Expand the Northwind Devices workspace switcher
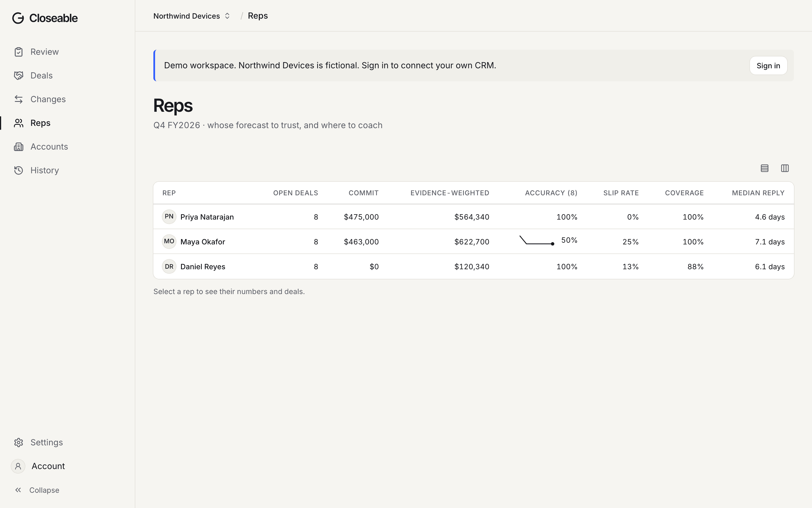812x508 pixels. [x=192, y=16]
